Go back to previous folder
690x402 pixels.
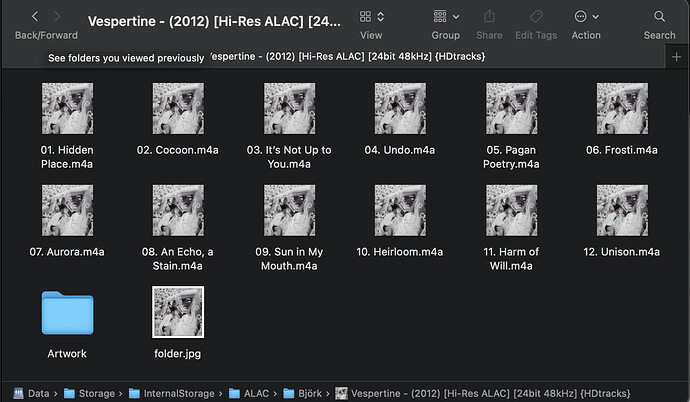coord(35,17)
